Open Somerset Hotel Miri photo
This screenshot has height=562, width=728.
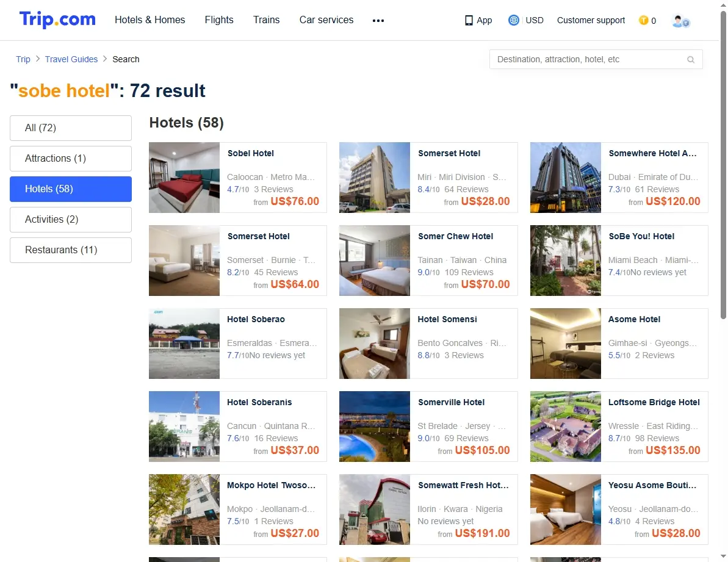pyautogui.click(x=375, y=178)
